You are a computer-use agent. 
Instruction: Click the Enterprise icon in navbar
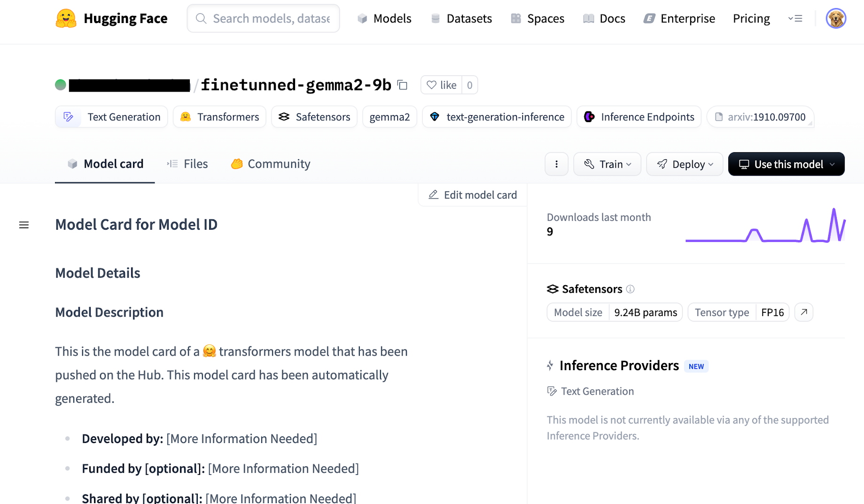[649, 18]
